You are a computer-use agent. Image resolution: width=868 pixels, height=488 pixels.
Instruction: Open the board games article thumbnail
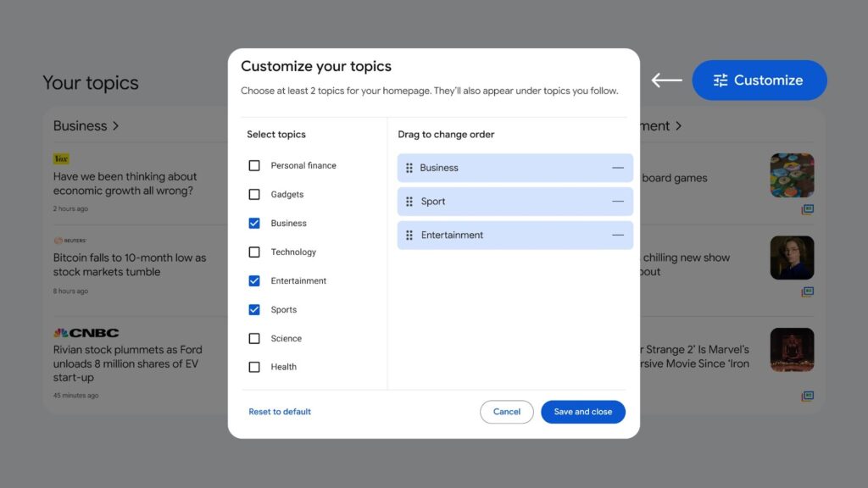pyautogui.click(x=792, y=175)
